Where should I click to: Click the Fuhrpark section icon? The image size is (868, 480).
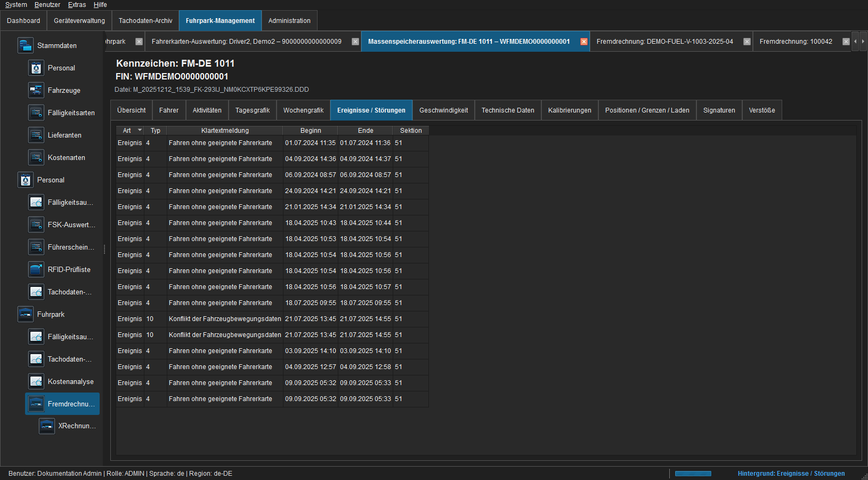26,314
